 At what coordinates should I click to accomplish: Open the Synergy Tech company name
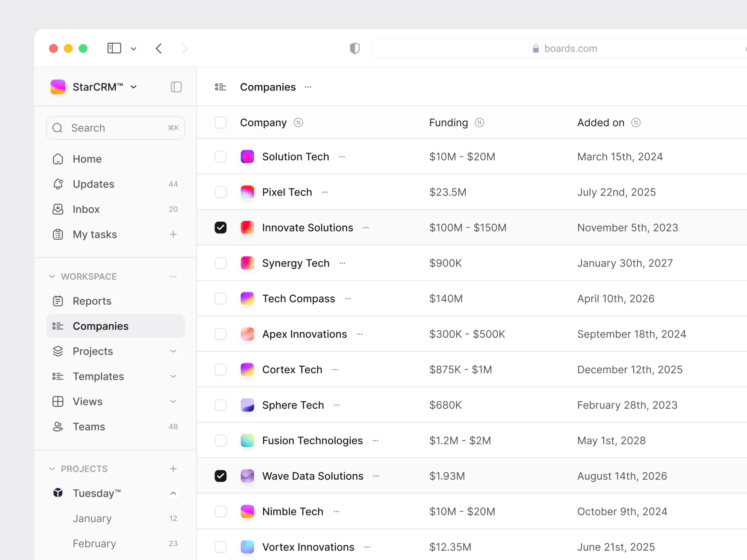coord(296,263)
